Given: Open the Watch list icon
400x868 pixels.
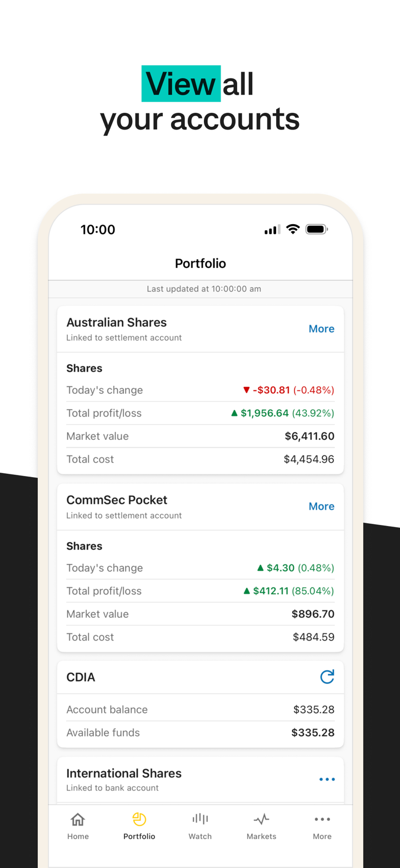Looking at the screenshot, I should pyautogui.click(x=200, y=820).
